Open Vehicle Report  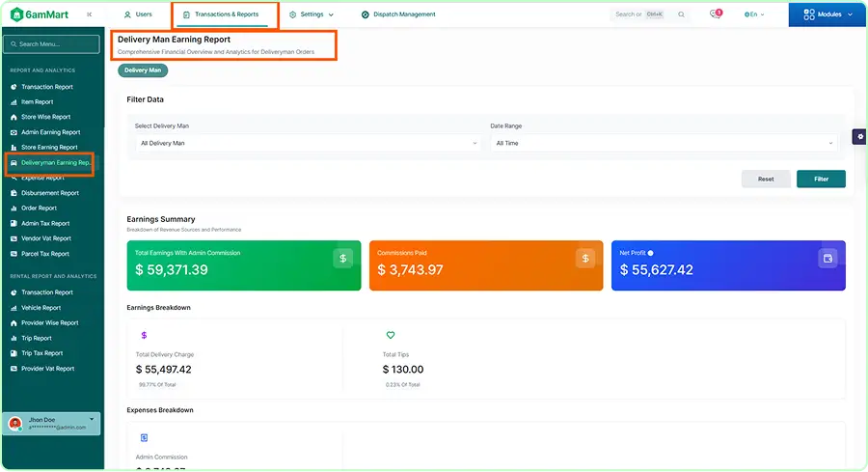pyautogui.click(x=41, y=308)
